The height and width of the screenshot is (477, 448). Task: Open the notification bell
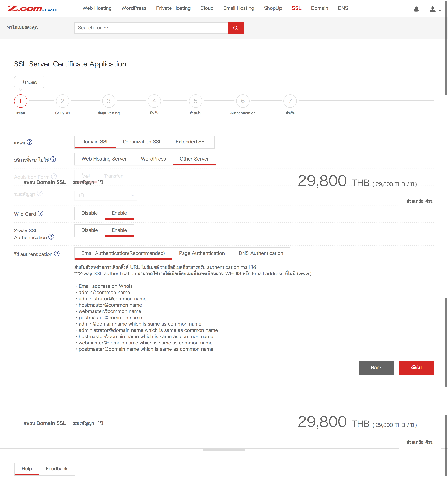(416, 9)
